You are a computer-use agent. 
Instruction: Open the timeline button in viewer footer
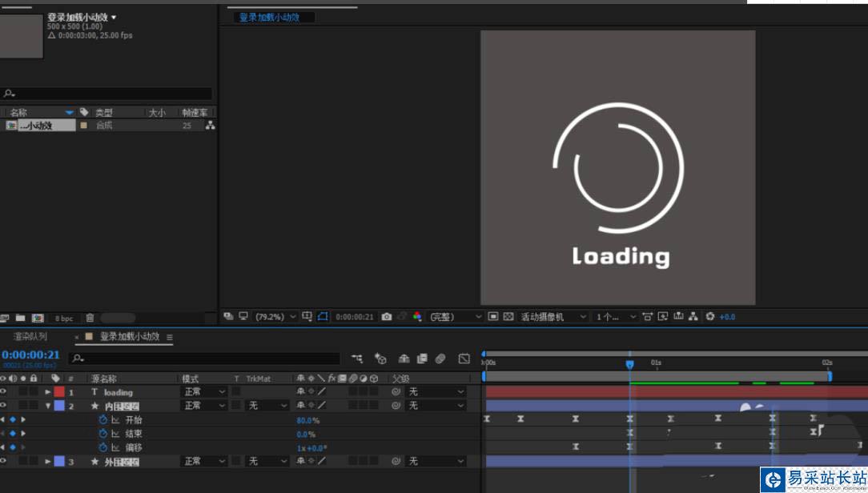point(678,316)
